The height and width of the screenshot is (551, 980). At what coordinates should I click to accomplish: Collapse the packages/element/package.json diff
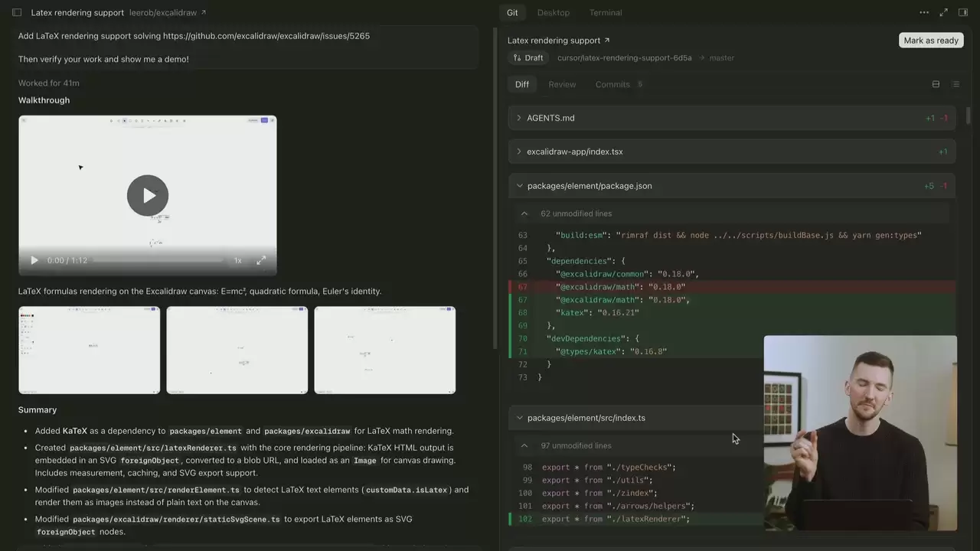click(732, 186)
